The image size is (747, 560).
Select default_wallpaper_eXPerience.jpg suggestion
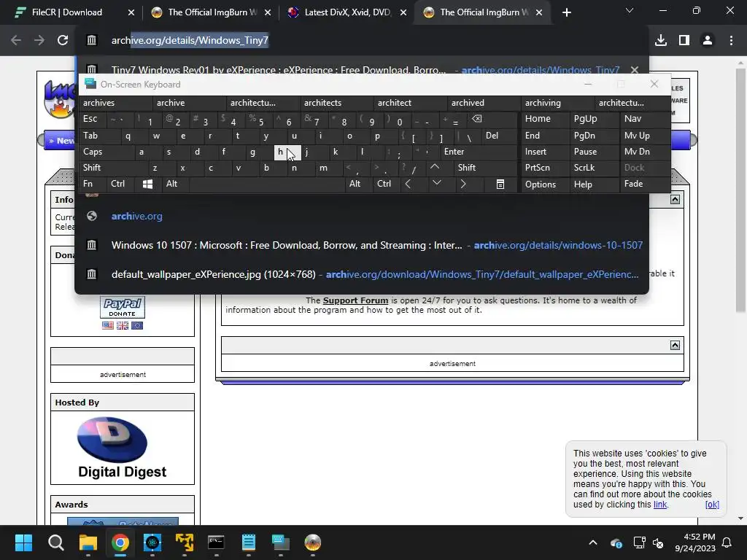pos(362,274)
